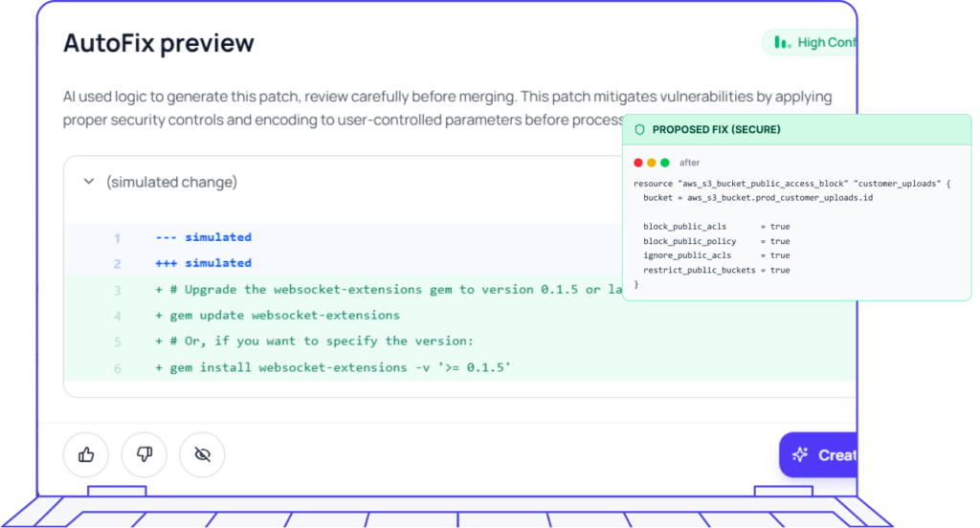Click the shield icon in Proposed Fix header
980x528 pixels.
click(x=639, y=129)
